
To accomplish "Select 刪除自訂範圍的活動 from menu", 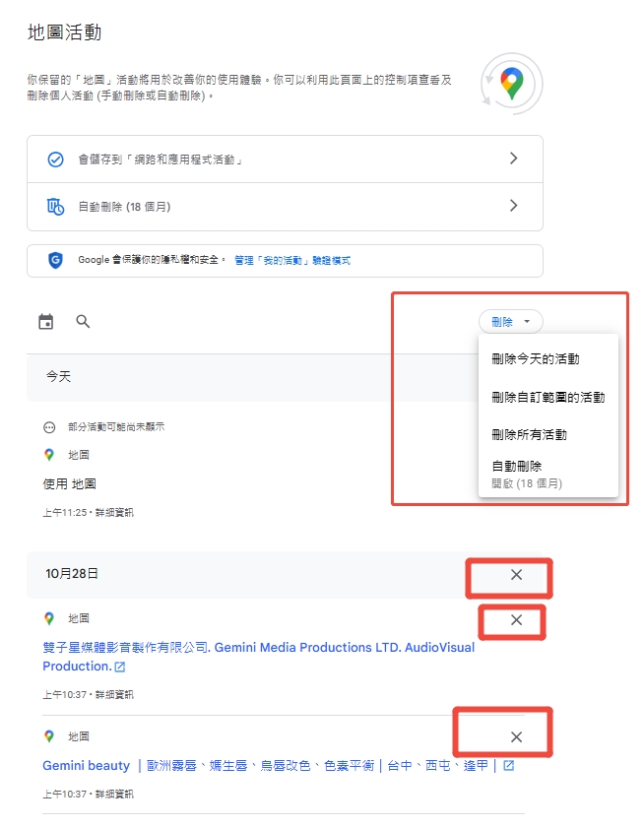I will click(x=547, y=397).
